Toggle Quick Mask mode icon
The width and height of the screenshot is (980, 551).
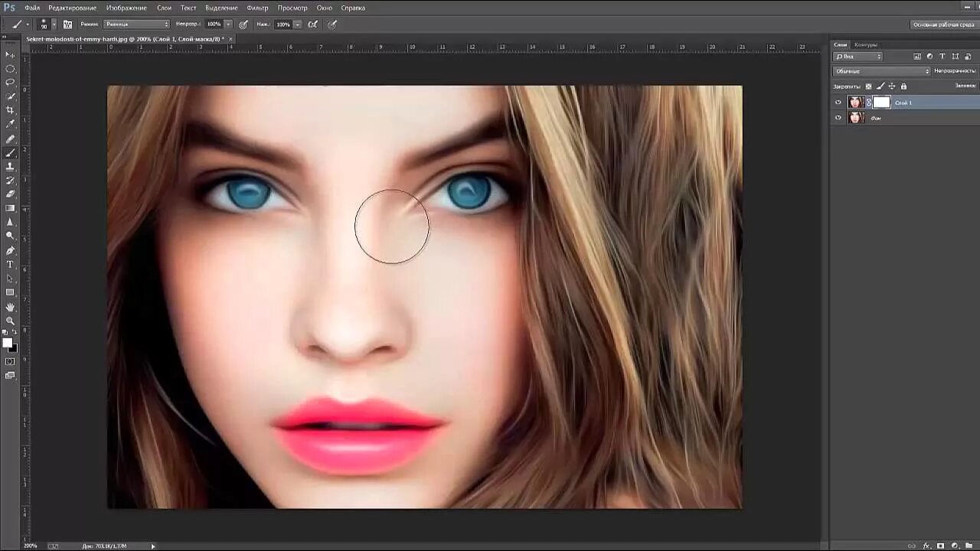click(10, 361)
